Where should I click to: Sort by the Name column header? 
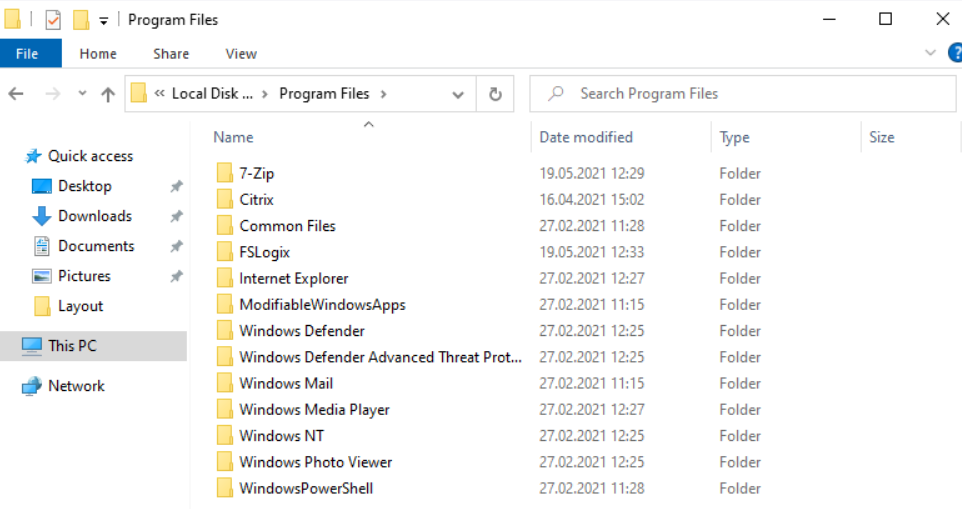click(233, 137)
